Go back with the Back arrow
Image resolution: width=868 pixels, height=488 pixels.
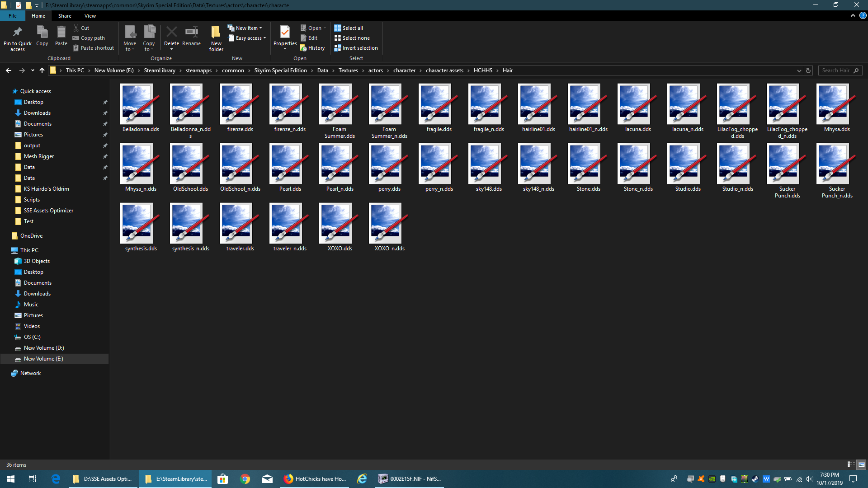coord(9,70)
